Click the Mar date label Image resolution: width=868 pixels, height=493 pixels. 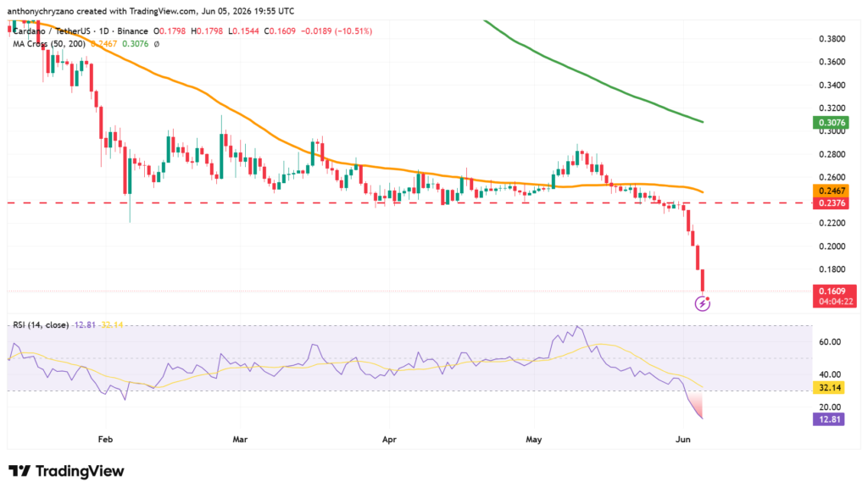[x=240, y=440]
